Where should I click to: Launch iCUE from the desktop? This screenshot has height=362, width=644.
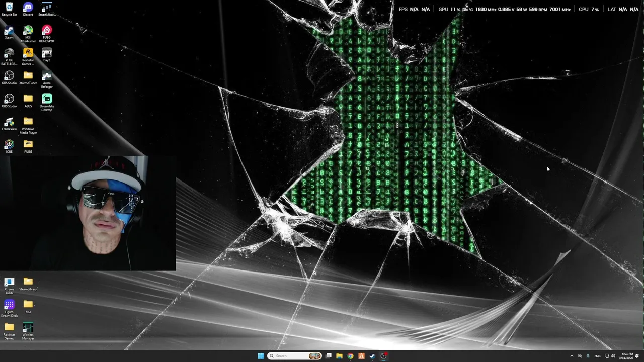coord(9,146)
